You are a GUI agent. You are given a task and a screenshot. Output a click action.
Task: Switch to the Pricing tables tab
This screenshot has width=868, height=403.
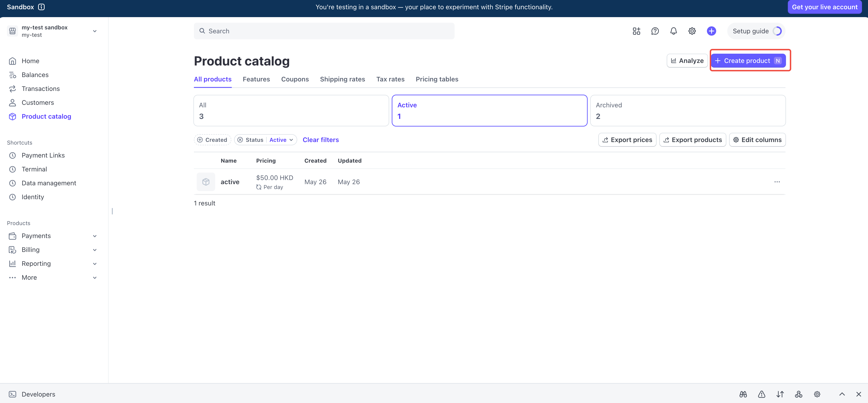[x=437, y=79]
